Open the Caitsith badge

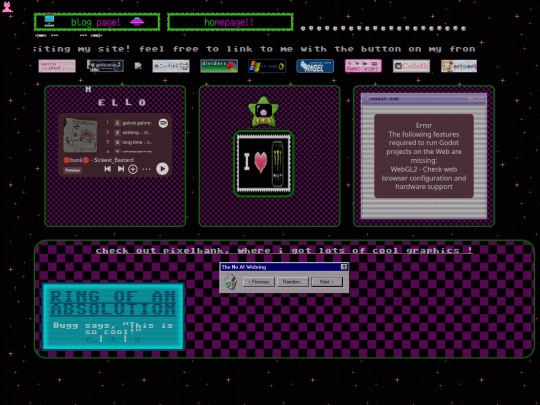pyautogui.click(x=411, y=66)
